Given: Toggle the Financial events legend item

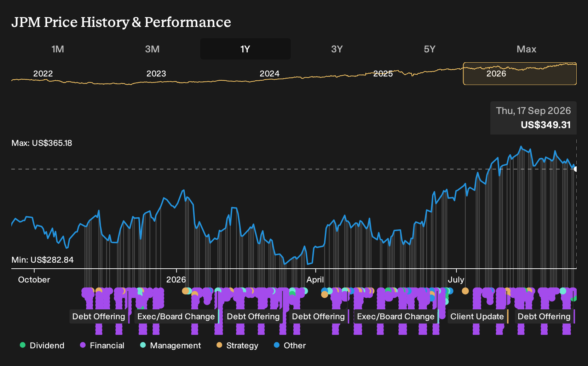Looking at the screenshot, I should point(102,345).
